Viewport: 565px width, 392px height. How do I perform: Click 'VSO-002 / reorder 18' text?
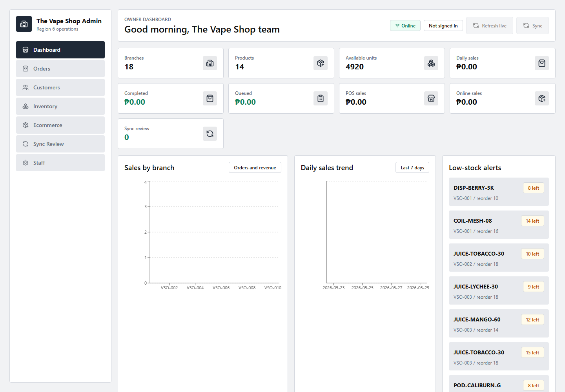click(476, 264)
